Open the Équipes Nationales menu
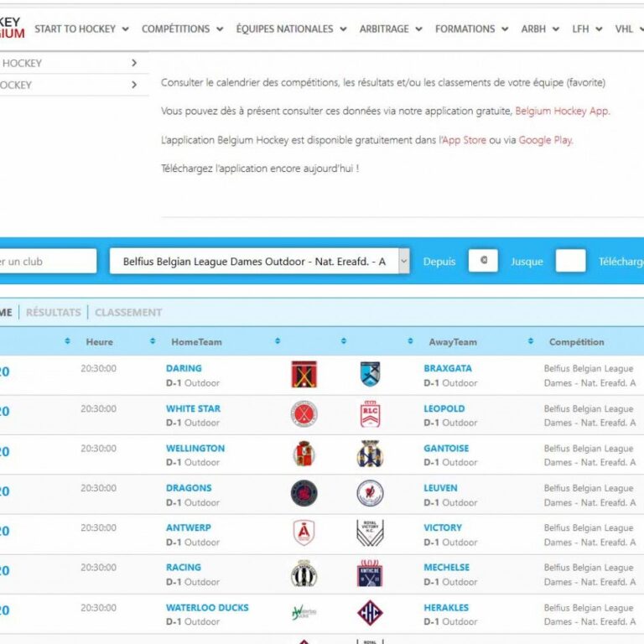Image resolution: width=644 pixels, height=644 pixels. click(291, 29)
